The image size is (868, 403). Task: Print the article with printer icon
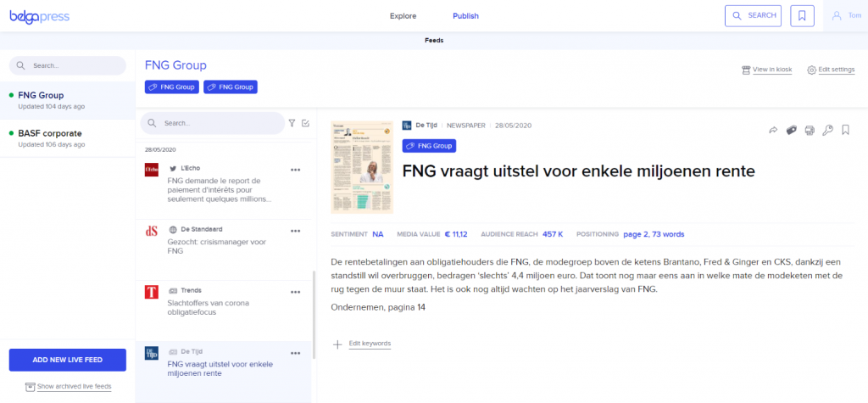coord(810,130)
